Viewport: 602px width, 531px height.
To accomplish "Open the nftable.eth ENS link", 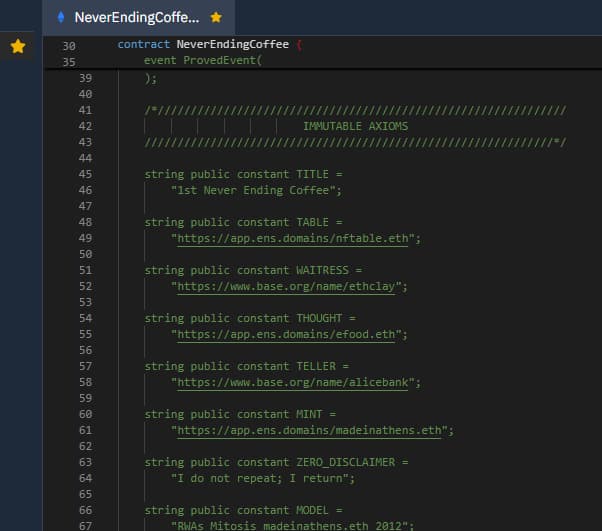I will point(295,238).
